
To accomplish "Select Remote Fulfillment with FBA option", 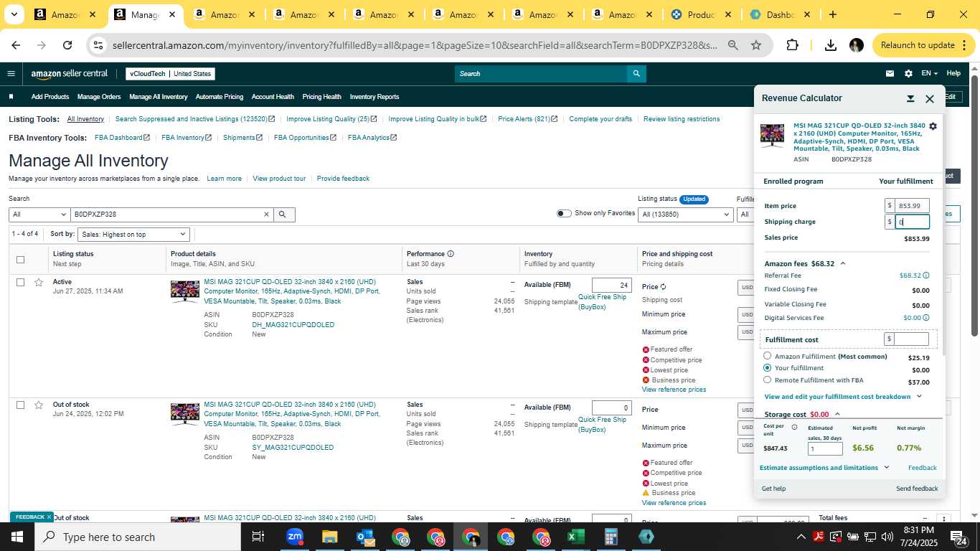I will click(768, 380).
